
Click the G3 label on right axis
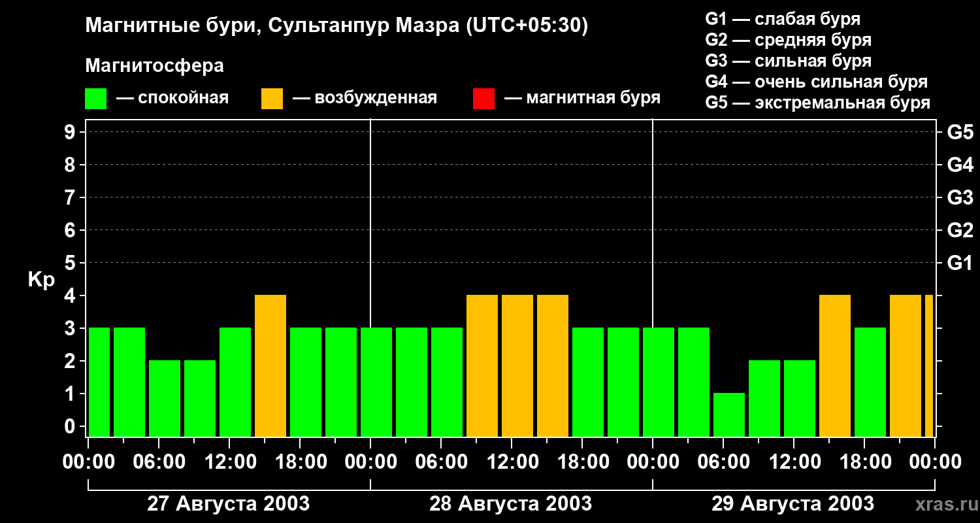[960, 197]
